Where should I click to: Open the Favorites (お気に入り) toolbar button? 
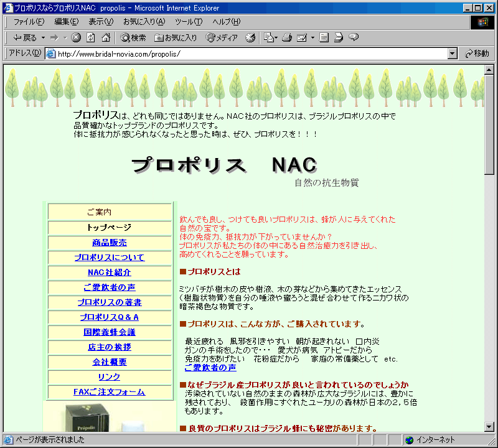click(x=176, y=38)
